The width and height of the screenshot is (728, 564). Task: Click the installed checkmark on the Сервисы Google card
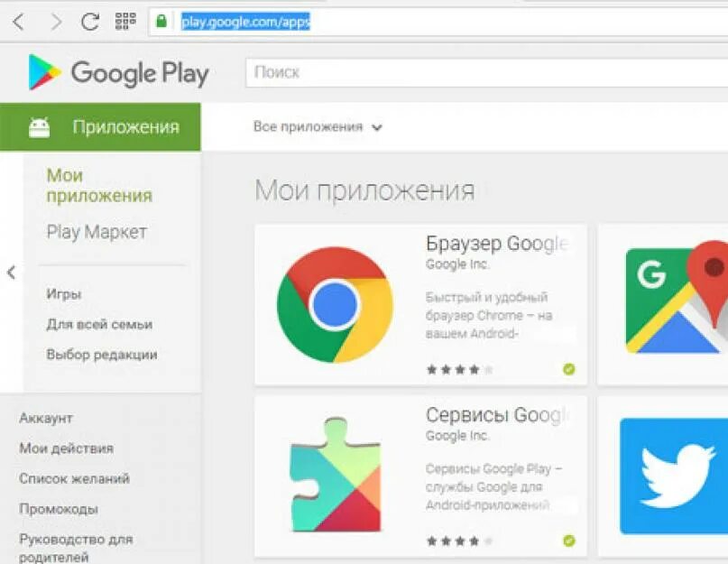[x=568, y=541]
